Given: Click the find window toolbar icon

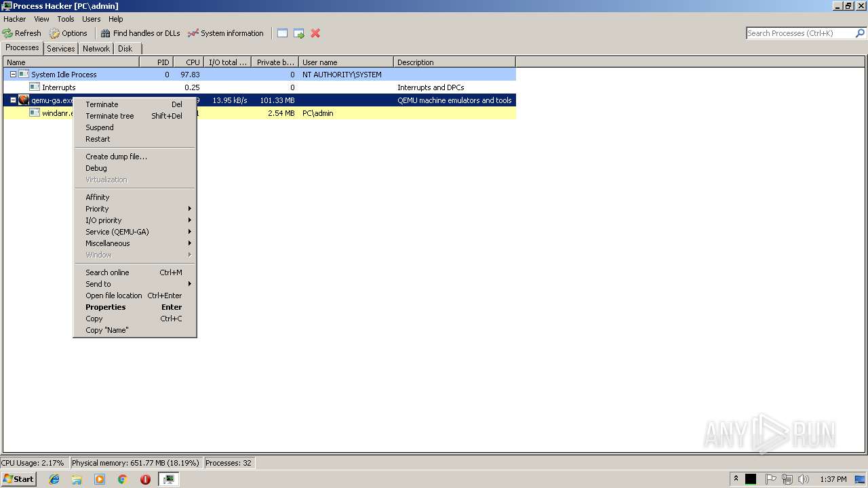Looking at the screenshot, I should tap(283, 33).
